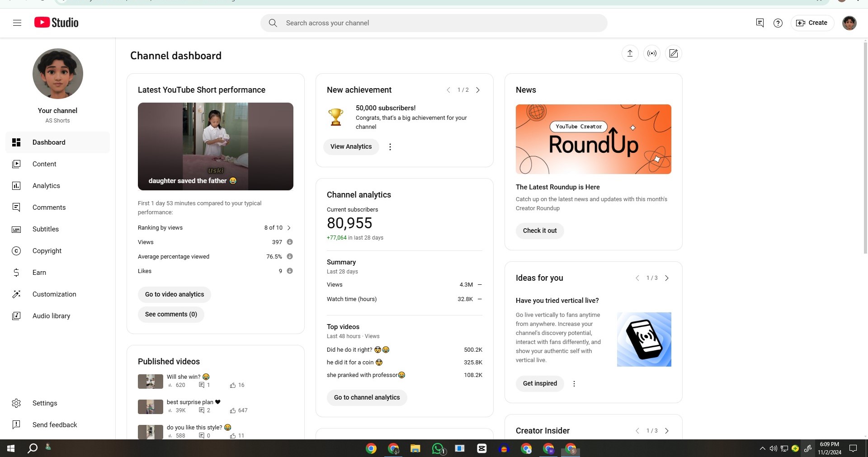The height and width of the screenshot is (457, 868).
Task: Click Go to channel analytics
Action: coord(367,397)
